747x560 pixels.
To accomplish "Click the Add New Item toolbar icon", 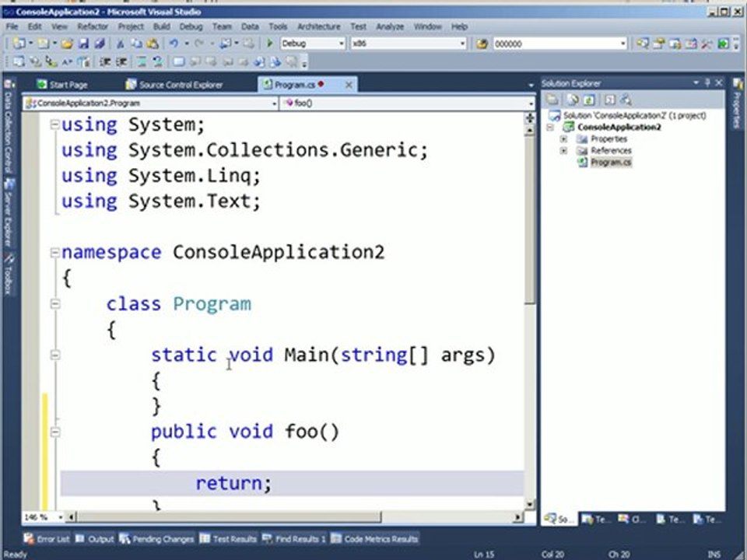I will [x=43, y=44].
